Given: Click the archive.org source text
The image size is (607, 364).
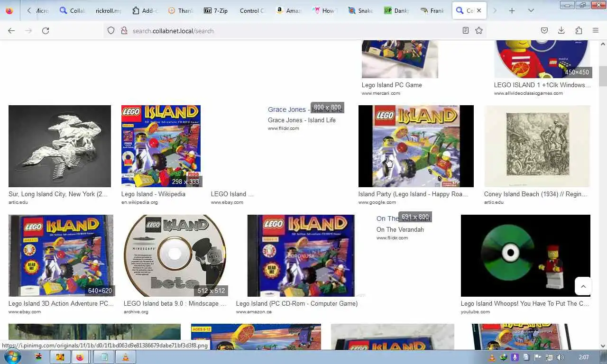Looking at the screenshot, I should 136,312.
